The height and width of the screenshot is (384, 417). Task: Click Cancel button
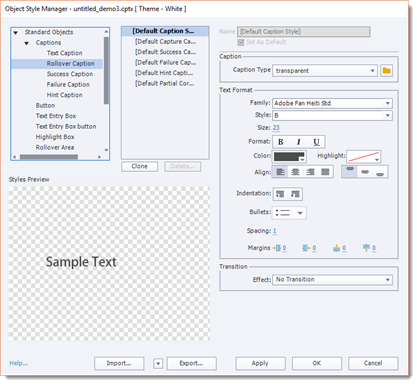[x=373, y=364]
